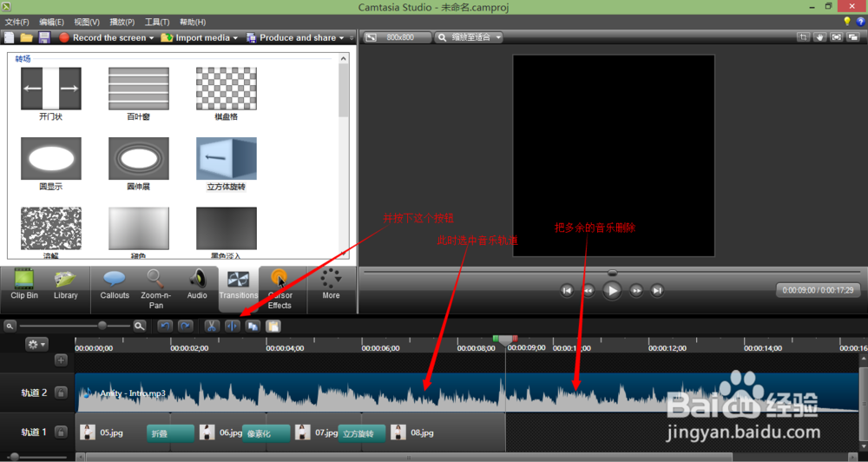Create a new project with the blank page icon
This screenshot has width=868, height=462.
tap(10, 37)
